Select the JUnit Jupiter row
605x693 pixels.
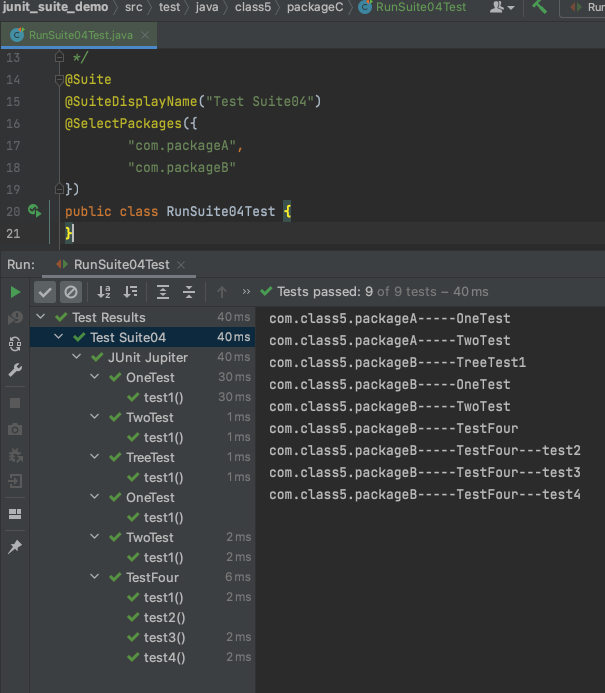coord(142,357)
